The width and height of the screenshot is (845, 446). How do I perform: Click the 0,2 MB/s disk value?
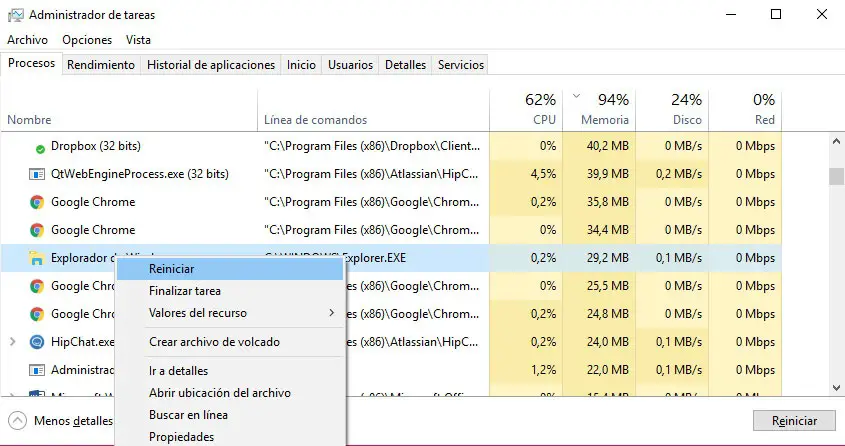click(679, 174)
